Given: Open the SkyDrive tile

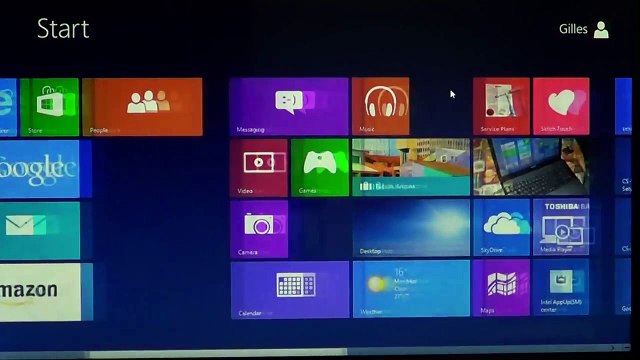Looking at the screenshot, I should coord(502,227).
